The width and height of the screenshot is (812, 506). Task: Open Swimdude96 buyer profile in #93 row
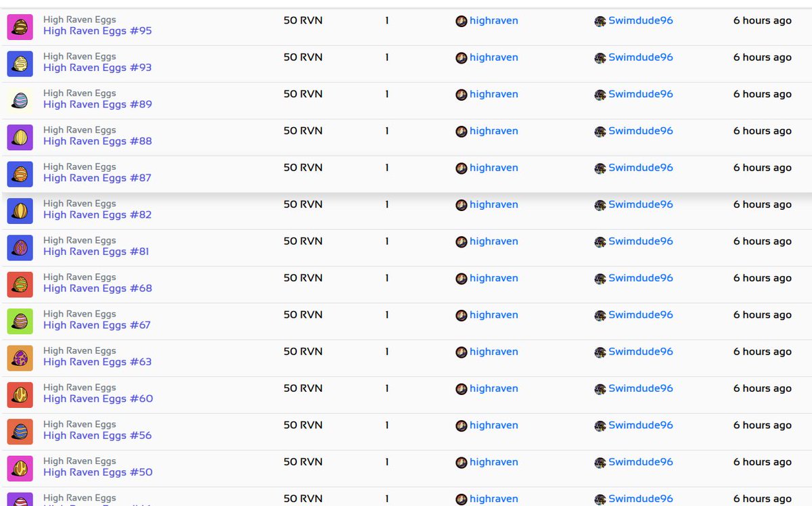coord(641,57)
